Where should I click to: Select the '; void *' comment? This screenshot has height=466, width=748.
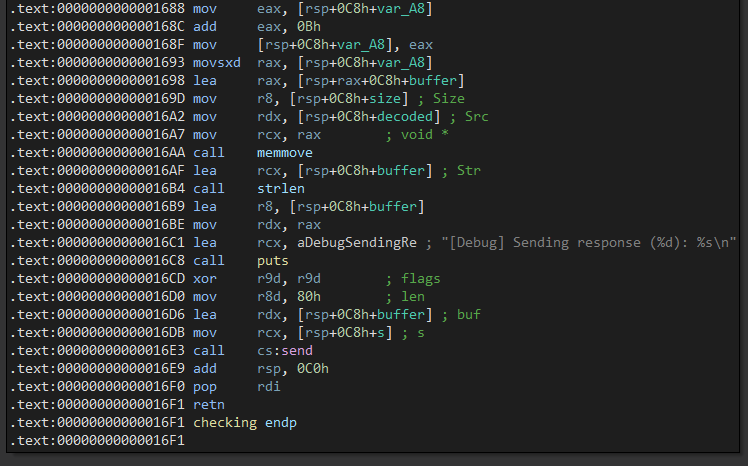tap(417, 135)
